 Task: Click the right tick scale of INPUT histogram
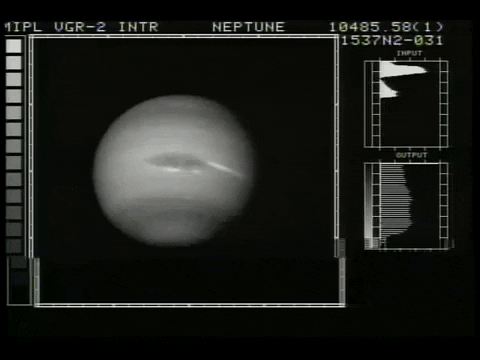click(x=444, y=103)
